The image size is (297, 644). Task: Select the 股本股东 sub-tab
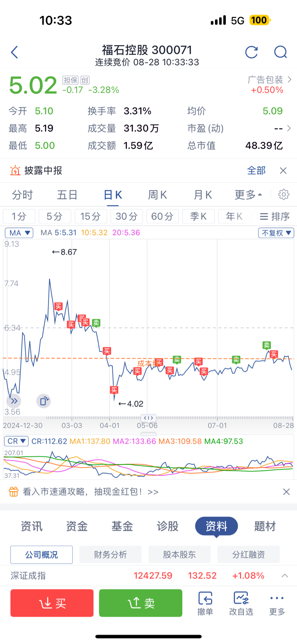(179, 555)
